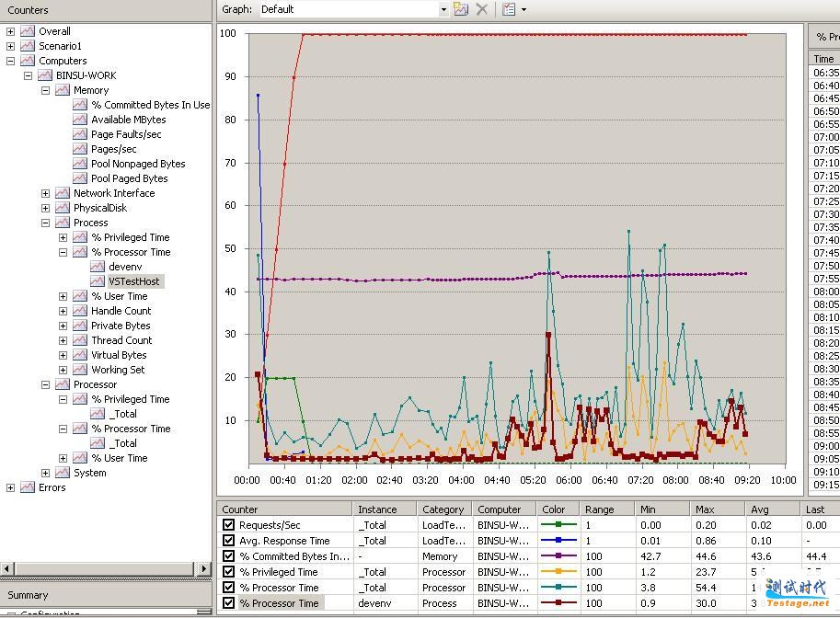Click the Delete graph X icon

[481, 9]
